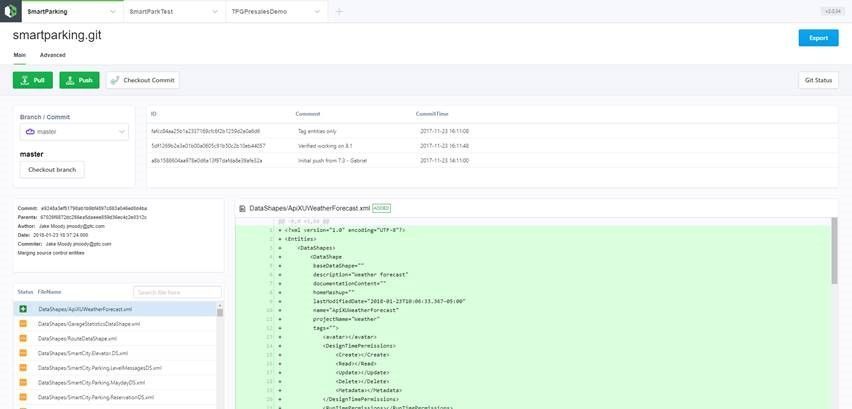852x409 pixels.
Task: Click diff line projectName="weather"
Action: click(344, 319)
